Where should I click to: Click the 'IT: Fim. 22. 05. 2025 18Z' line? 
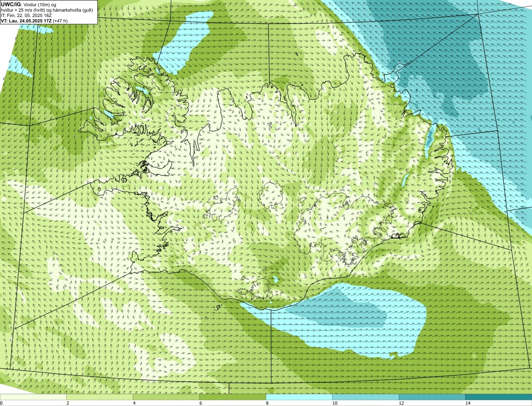click(x=26, y=15)
